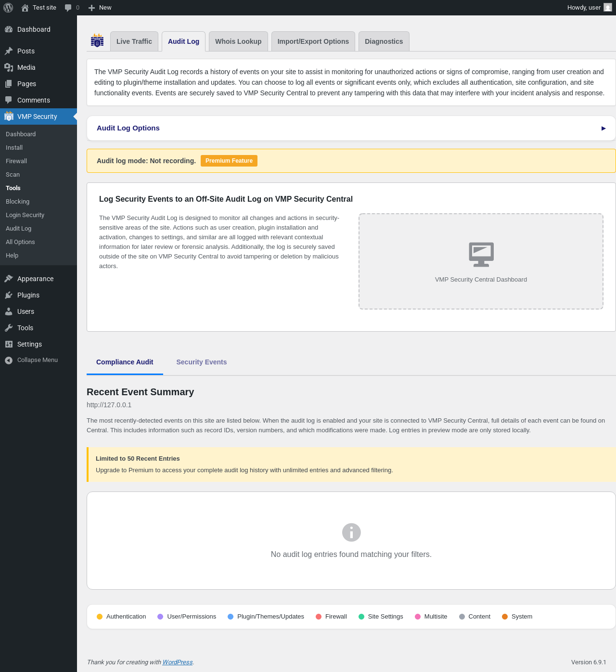
Task: Open the Firewall submenu item
Action: coord(16,161)
